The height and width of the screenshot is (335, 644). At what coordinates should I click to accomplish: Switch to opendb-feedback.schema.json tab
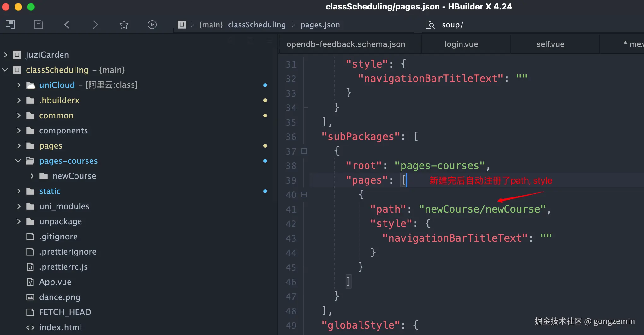point(346,44)
